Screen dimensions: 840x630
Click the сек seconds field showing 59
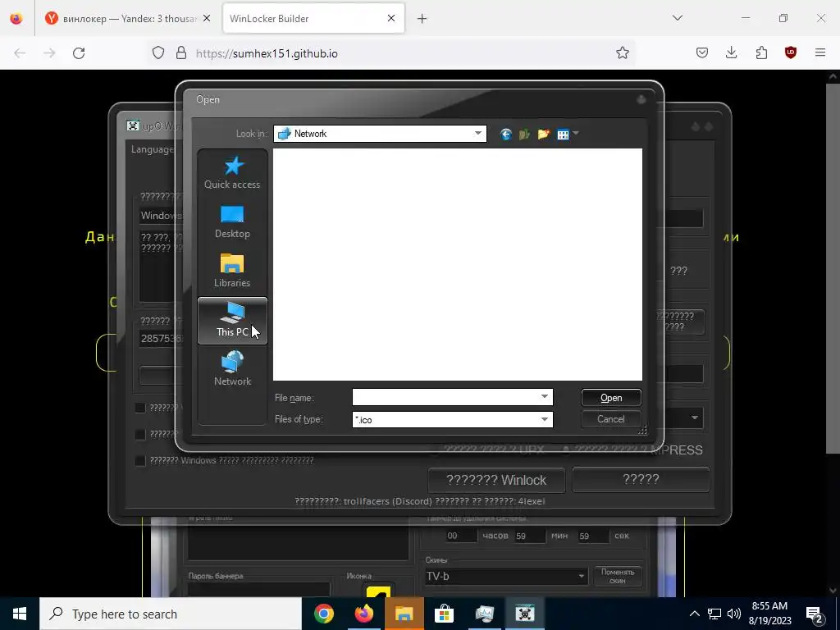592,536
